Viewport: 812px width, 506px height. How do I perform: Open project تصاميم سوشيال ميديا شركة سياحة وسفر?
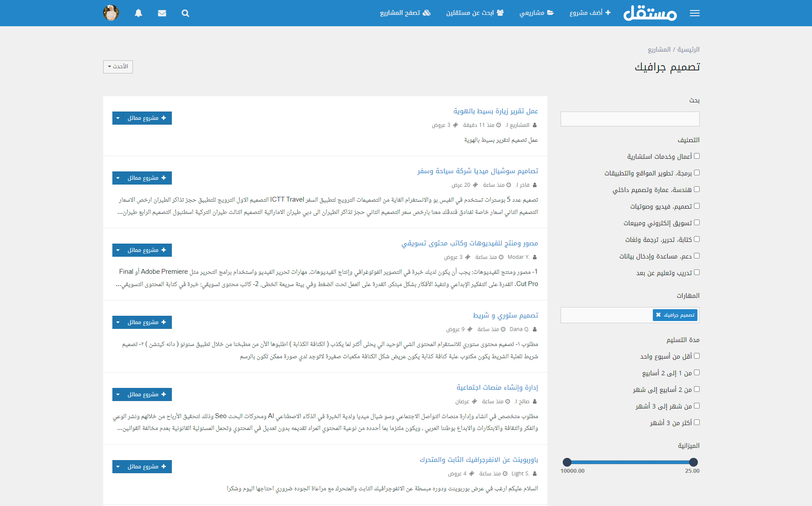pos(477,171)
